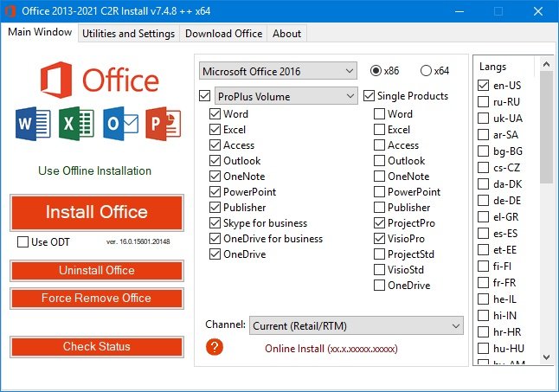Screen dimensions: 559x392
Task: Expand the ProPlus Volume edition dropdown
Action: 286,96
